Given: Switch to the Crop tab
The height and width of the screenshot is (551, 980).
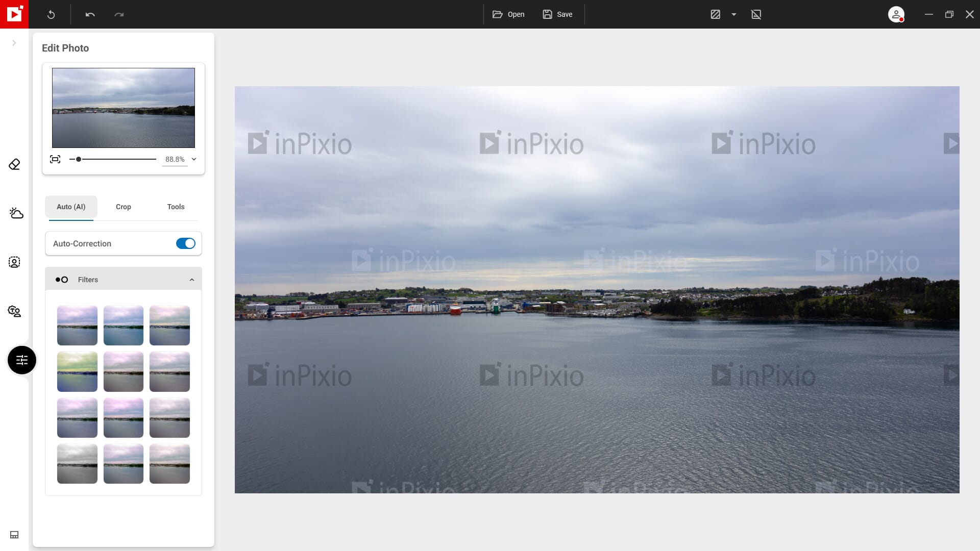Looking at the screenshot, I should tap(123, 207).
